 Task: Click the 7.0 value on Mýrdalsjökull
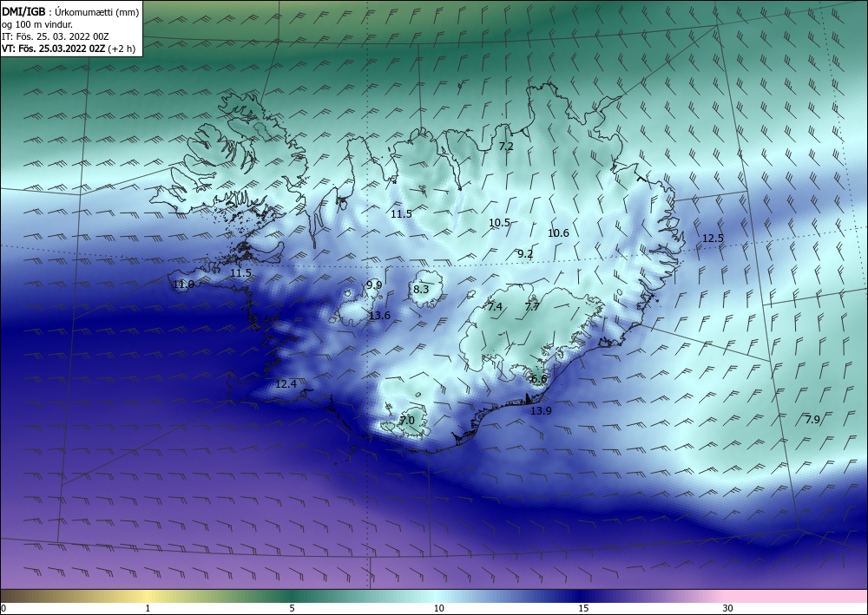point(407,421)
